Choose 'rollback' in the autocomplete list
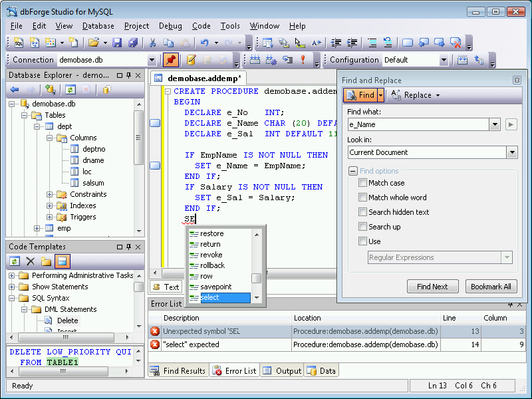Screen dimensions: 532x399 (220, 265)
